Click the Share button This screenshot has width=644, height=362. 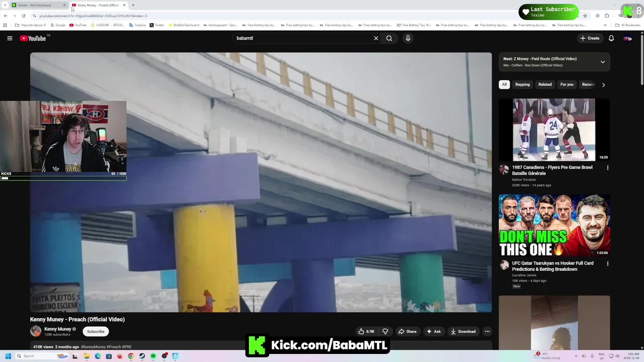(408, 331)
